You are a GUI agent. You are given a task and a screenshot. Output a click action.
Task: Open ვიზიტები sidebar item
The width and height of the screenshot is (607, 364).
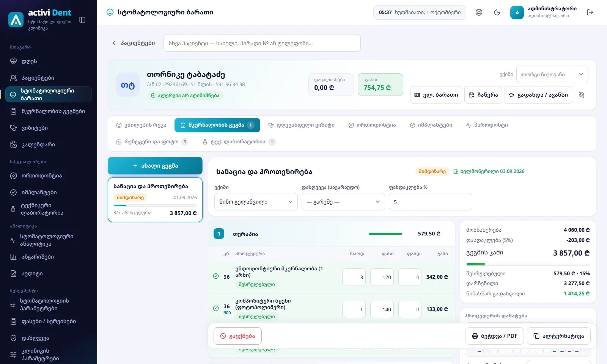pos(49,128)
